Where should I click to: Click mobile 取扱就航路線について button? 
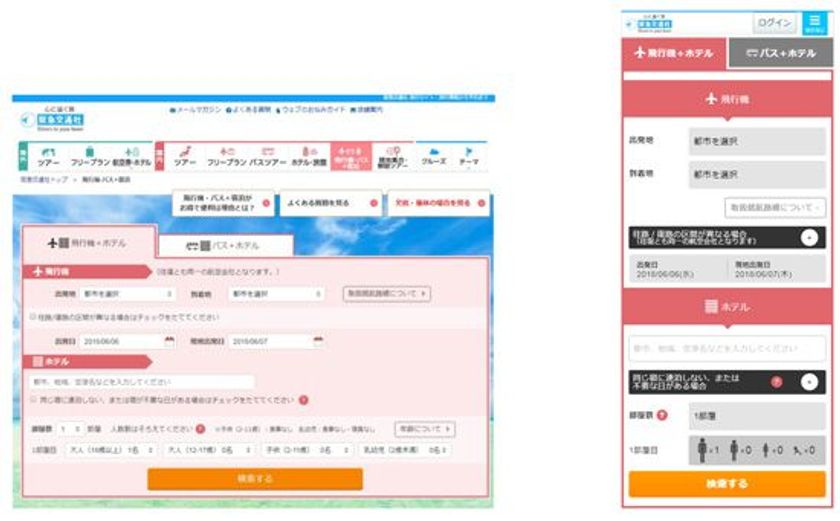pos(775,208)
